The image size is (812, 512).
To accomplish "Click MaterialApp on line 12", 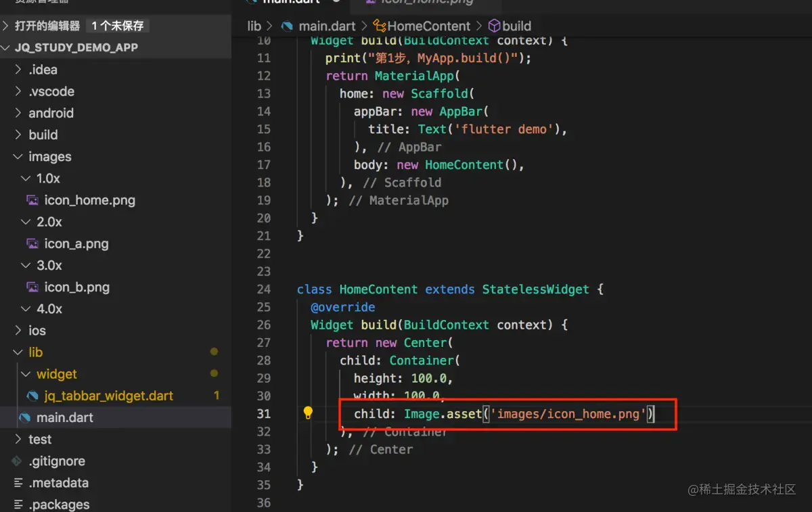I will point(414,76).
